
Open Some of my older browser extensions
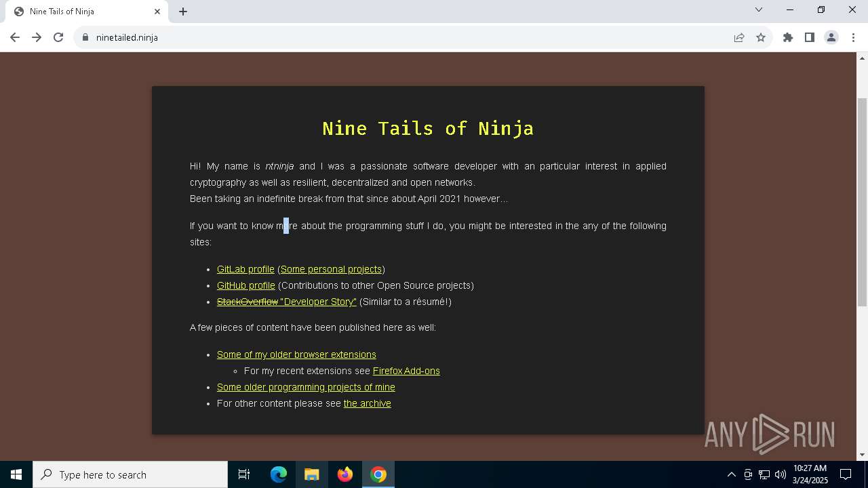(296, 354)
